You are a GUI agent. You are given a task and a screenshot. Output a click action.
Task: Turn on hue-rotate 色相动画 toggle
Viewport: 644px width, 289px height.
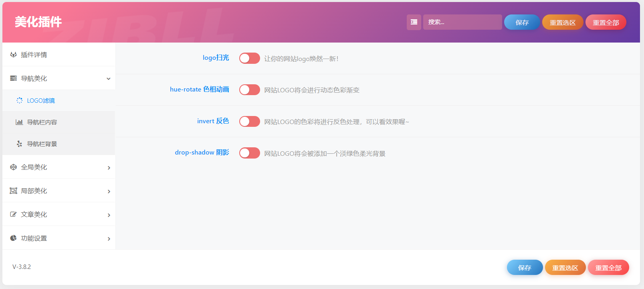tap(249, 90)
